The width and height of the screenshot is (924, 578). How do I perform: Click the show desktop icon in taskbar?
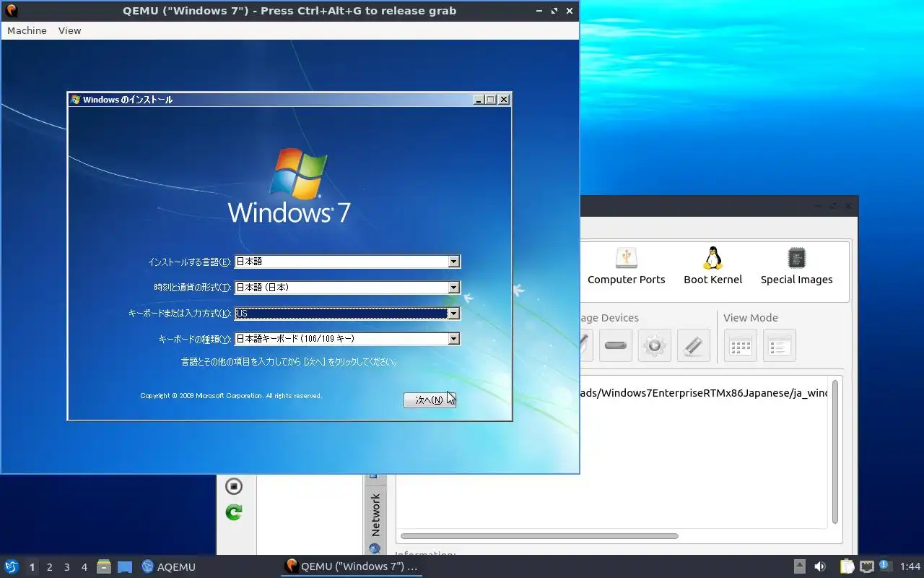(x=125, y=567)
